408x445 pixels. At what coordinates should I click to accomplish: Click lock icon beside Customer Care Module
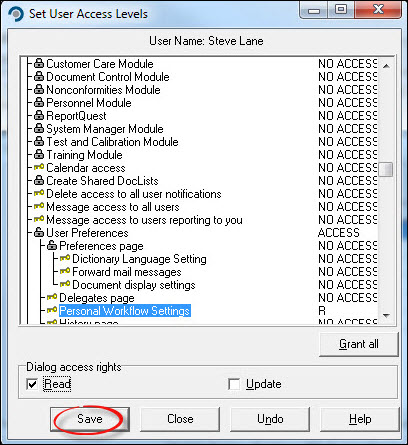pos(39,63)
